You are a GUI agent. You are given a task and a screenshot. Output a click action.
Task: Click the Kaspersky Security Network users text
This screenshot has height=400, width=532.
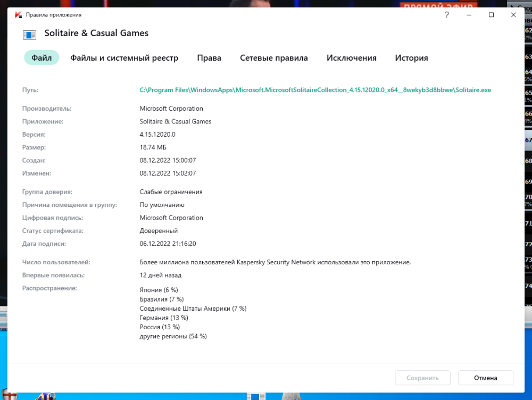click(x=275, y=262)
